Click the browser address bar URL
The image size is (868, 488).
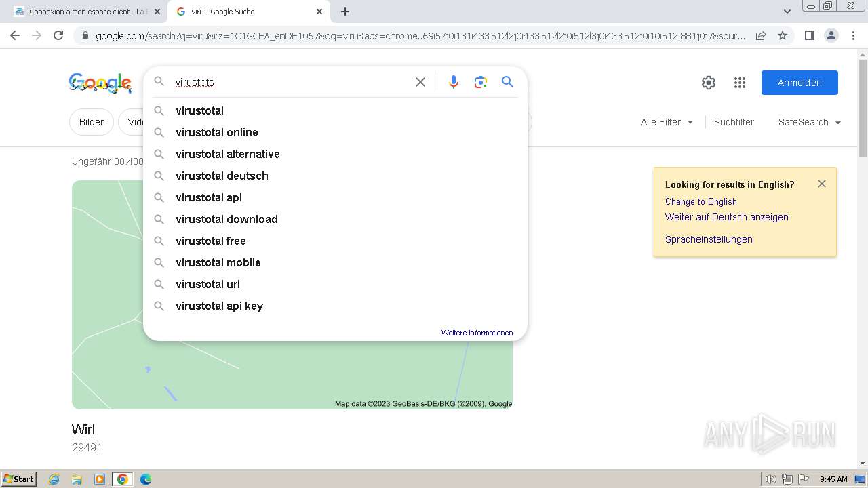click(420, 35)
